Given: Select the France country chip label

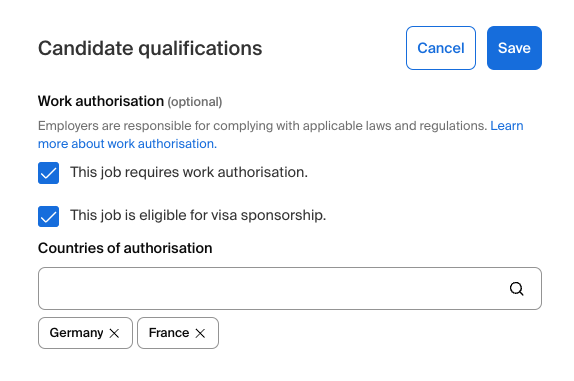Looking at the screenshot, I should 169,333.
